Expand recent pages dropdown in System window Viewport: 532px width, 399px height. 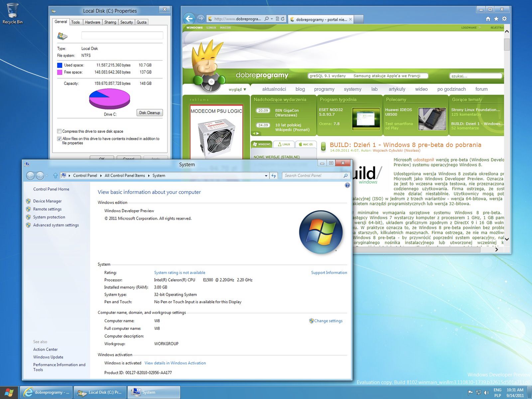pos(47,176)
